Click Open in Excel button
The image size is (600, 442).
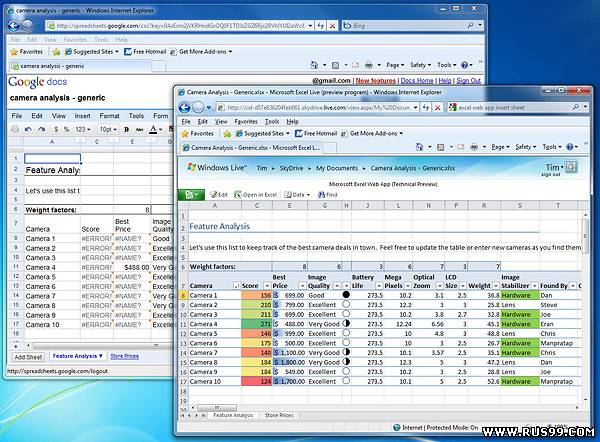tap(255, 194)
